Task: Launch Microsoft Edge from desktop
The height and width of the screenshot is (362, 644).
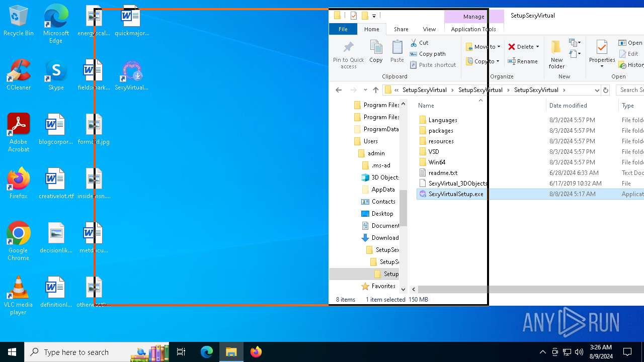Action: [56, 24]
